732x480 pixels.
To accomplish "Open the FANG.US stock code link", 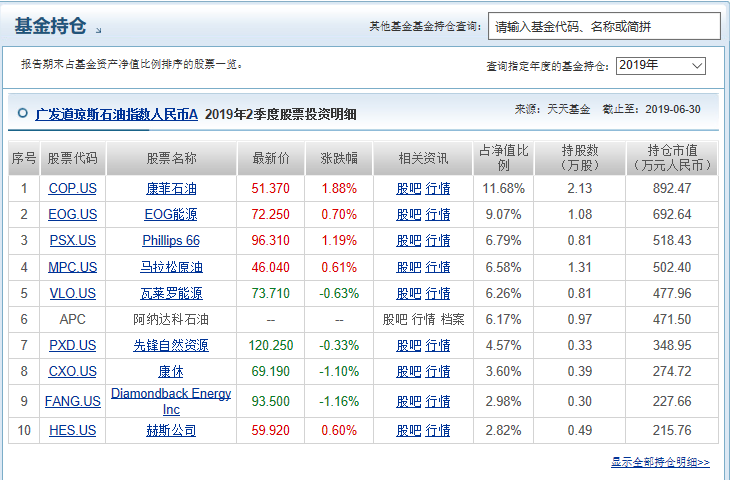I will 72,402.
